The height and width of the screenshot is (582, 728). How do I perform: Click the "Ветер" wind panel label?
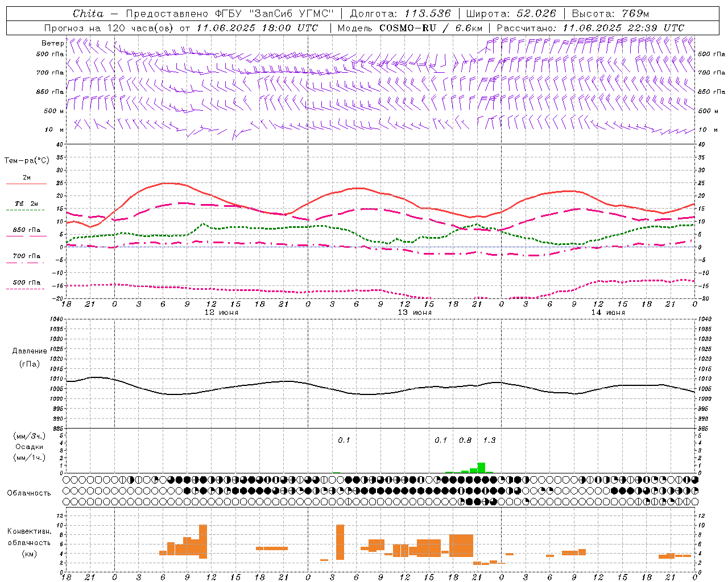[x=53, y=43]
